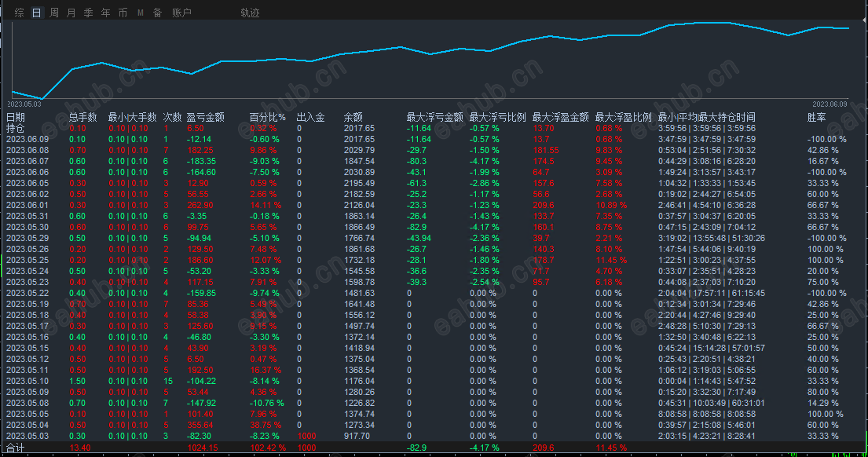Sort by 盈亏金额 column header
This screenshot has width=868, height=457.
coord(205,117)
